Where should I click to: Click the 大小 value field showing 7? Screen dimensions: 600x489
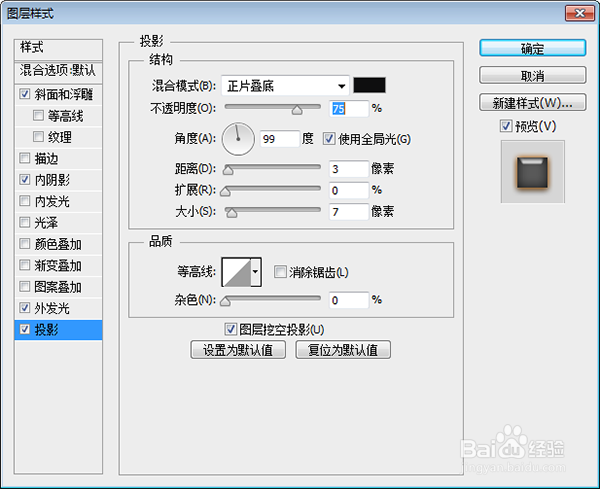point(349,212)
